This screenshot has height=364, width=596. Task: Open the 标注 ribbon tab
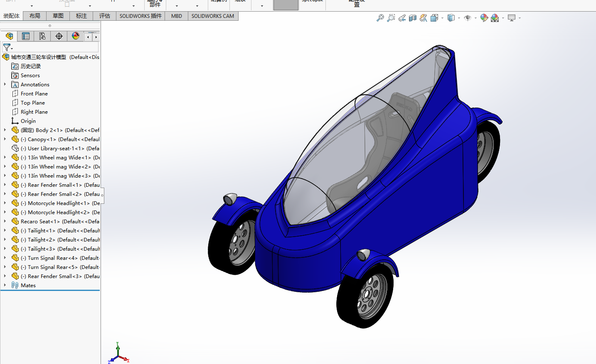[x=81, y=16]
